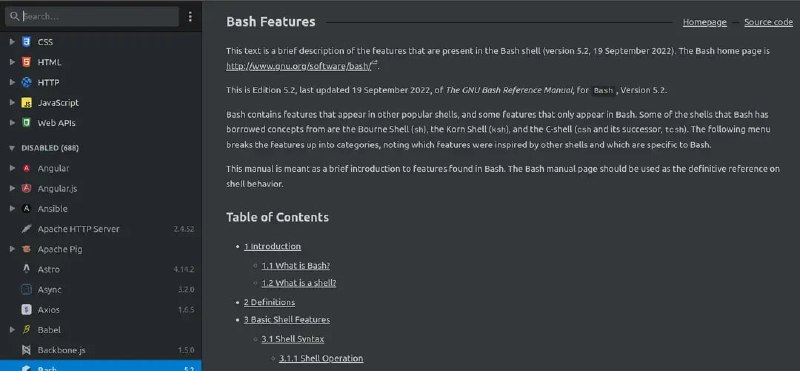This screenshot has width=800, height=371.
Task: Click the Web APIs icon
Action: click(27, 123)
